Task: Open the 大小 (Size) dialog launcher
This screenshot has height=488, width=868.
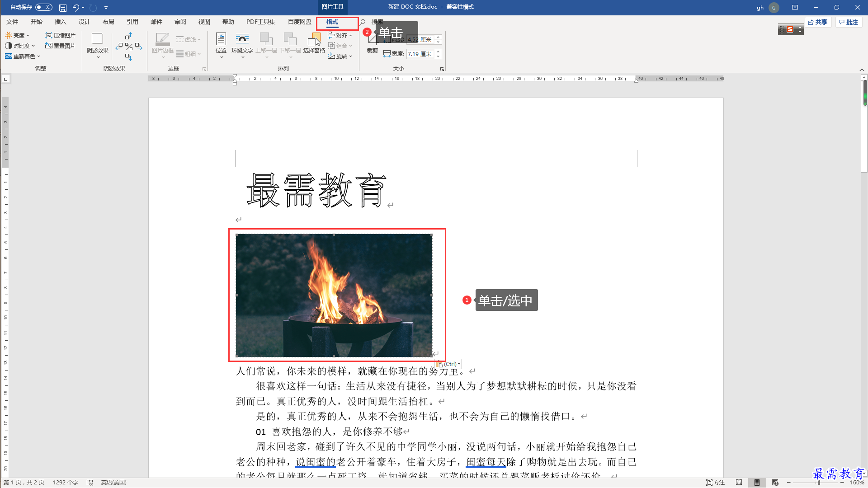Action: click(442, 69)
